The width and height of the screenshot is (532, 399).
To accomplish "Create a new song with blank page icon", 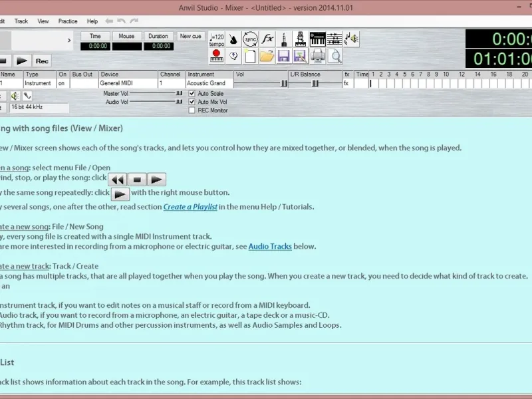I will click(251, 57).
